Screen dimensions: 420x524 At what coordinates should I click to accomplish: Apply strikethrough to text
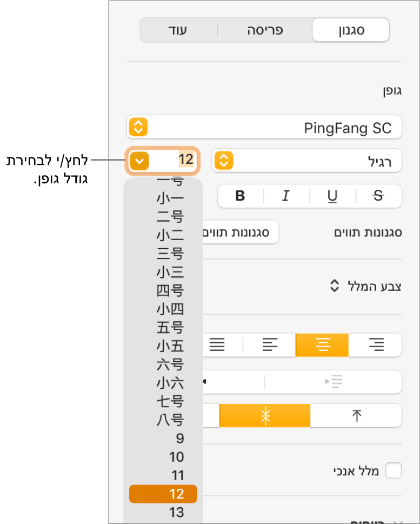[378, 196]
